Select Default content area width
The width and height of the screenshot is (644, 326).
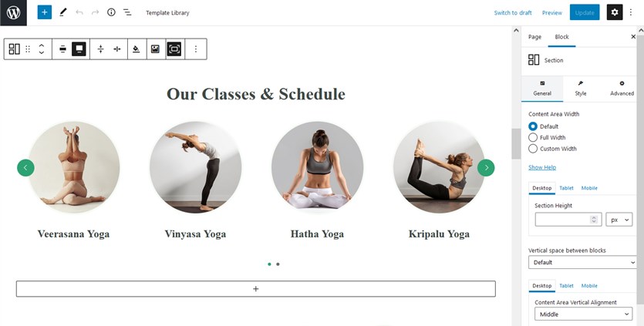[533, 126]
